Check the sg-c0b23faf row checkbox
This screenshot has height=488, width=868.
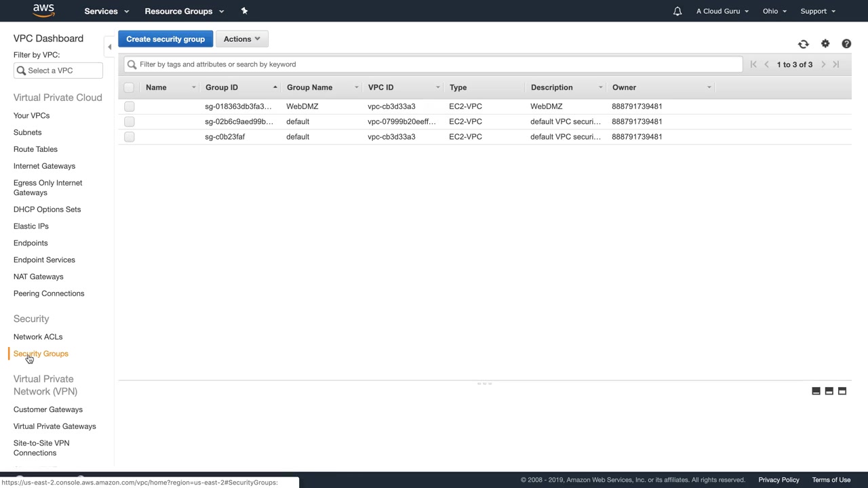[x=130, y=137]
